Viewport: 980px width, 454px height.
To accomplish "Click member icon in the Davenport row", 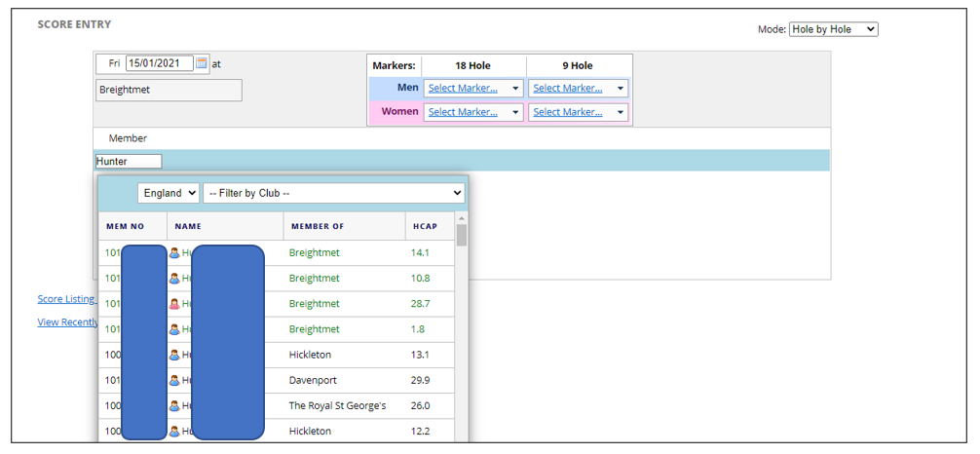I will point(174,380).
